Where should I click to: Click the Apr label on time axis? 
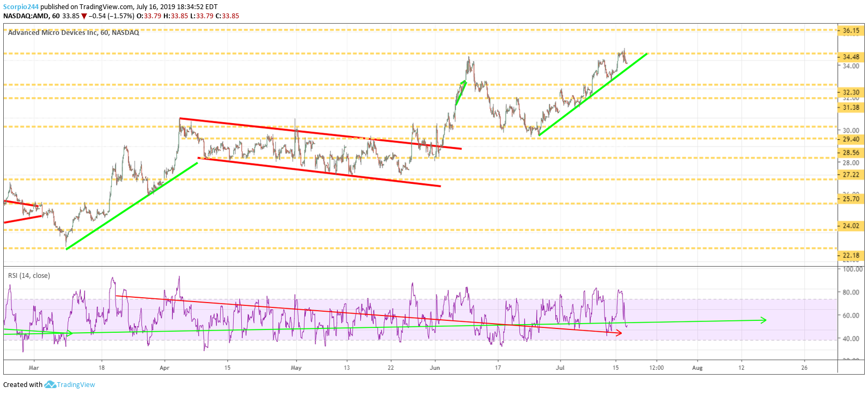(x=164, y=368)
